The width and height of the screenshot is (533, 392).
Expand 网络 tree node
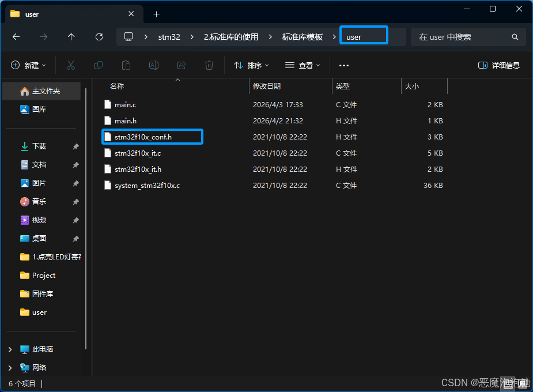[x=10, y=368]
